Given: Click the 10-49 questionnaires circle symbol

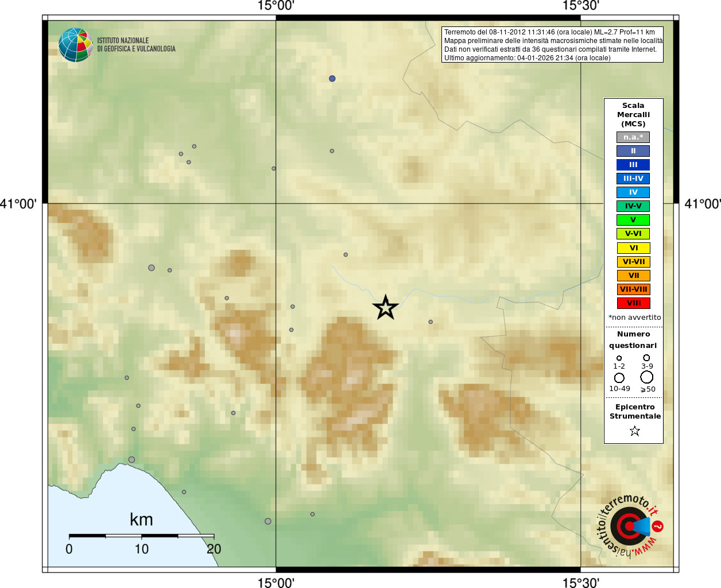Looking at the screenshot, I should [x=619, y=378].
